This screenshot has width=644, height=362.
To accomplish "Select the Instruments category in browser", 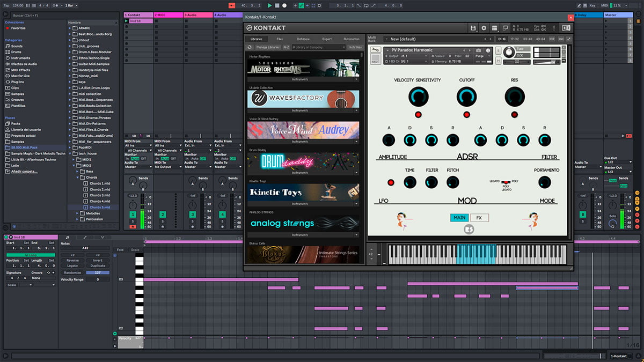I will [x=20, y=58].
